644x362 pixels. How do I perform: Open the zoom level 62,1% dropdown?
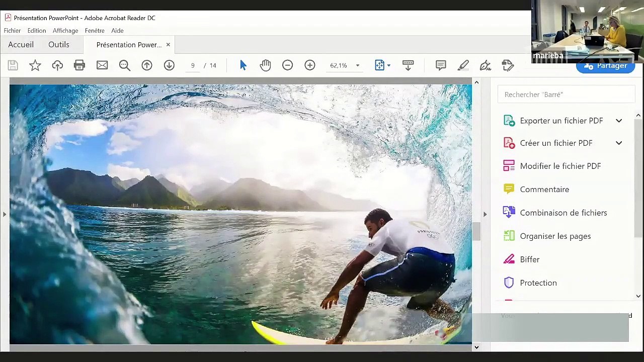pos(357,66)
